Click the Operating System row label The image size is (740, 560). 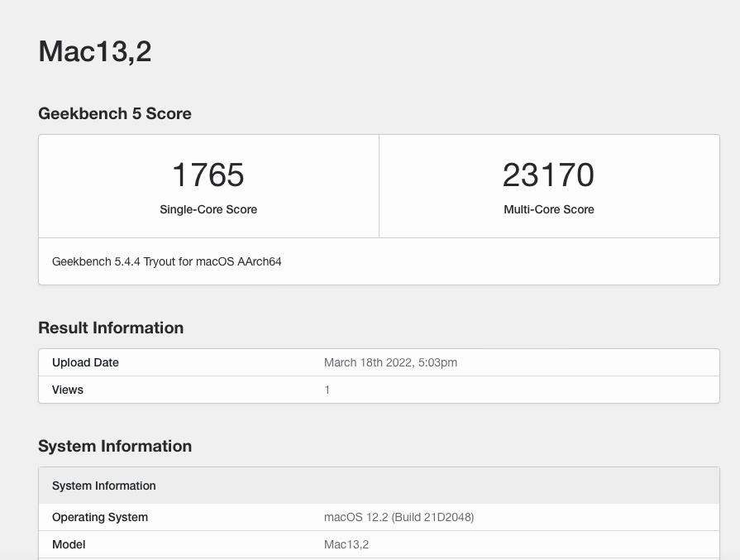100,518
